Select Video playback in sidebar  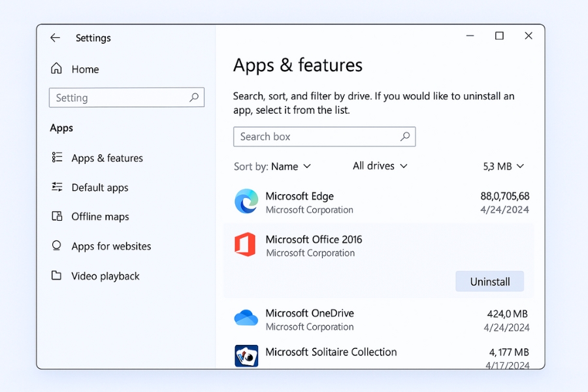(105, 276)
